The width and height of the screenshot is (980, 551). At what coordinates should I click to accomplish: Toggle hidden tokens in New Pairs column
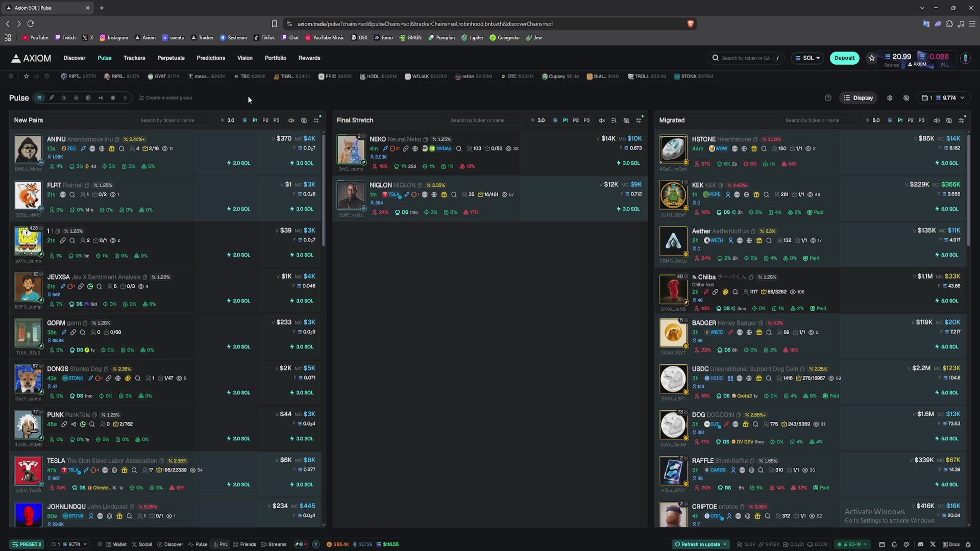(304, 120)
